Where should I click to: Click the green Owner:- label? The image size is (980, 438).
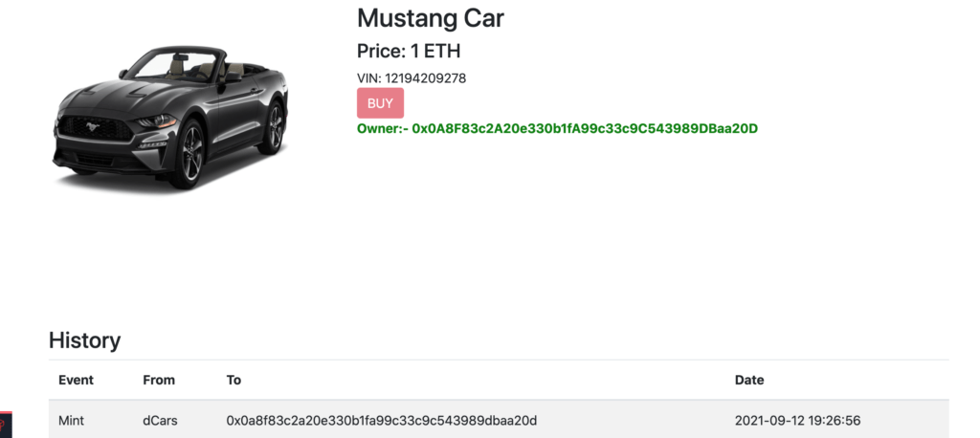[x=383, y=129]
